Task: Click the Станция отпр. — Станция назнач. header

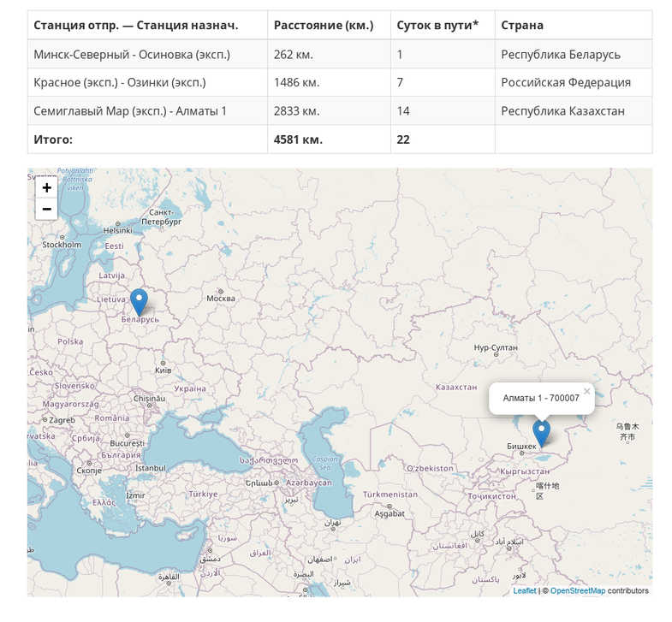Action: pos(147,26)
